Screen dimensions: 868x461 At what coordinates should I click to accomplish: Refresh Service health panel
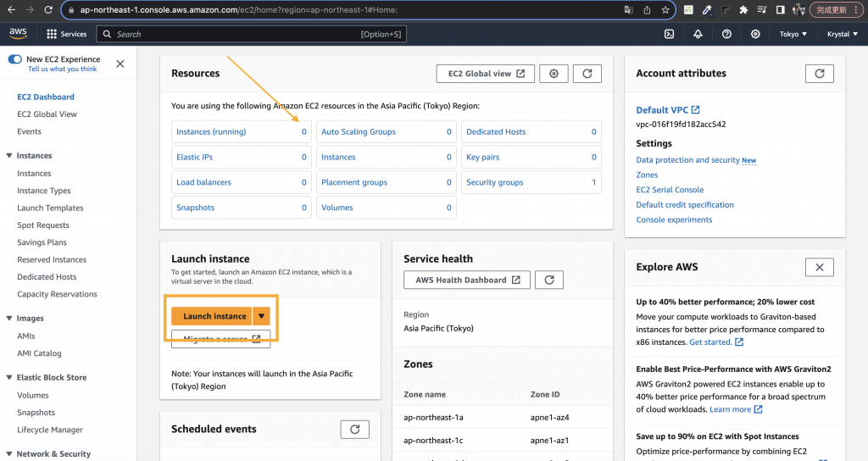tap(549, 280)
